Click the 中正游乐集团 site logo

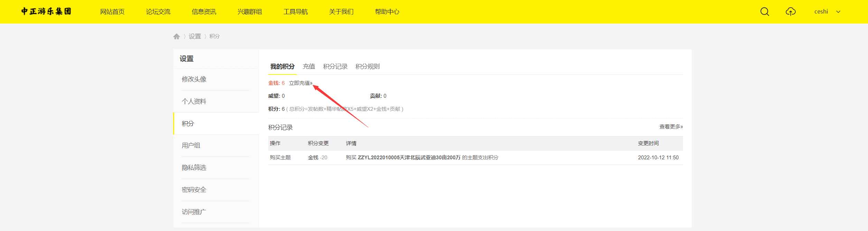pyautogui.click(x=46, y=11)
